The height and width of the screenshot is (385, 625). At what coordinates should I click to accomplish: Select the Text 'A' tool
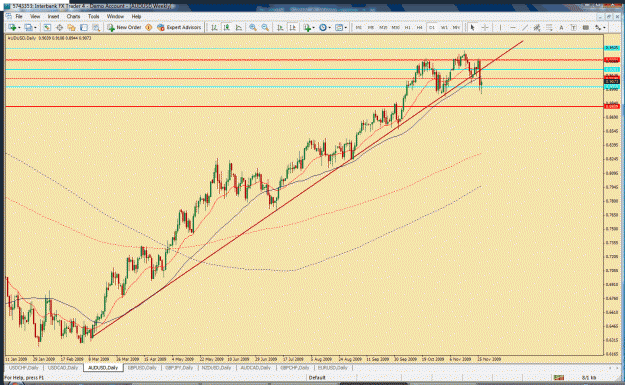[x=561, y=28]
